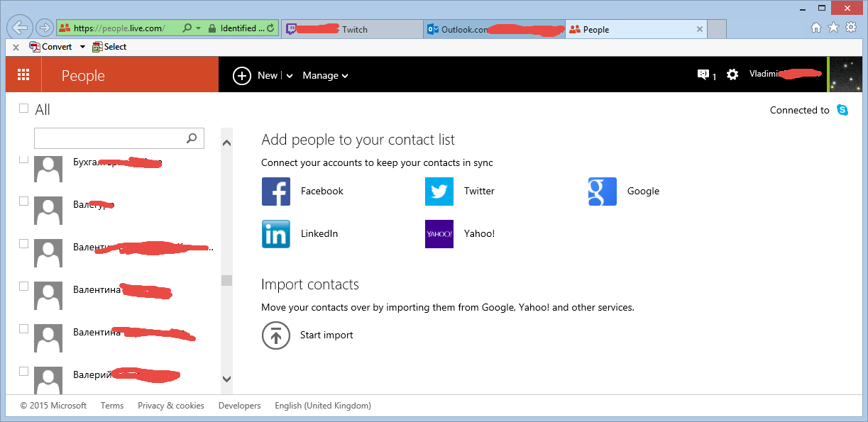Tick the All contacts checkbox
Viewport: 868px width, 422px height.
tap(24, 109)
